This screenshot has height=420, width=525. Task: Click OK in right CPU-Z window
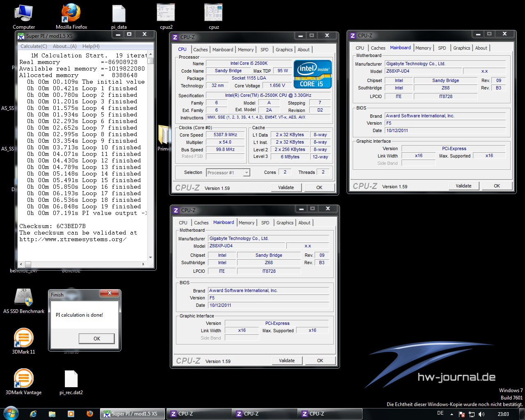[x=497, y=186]
